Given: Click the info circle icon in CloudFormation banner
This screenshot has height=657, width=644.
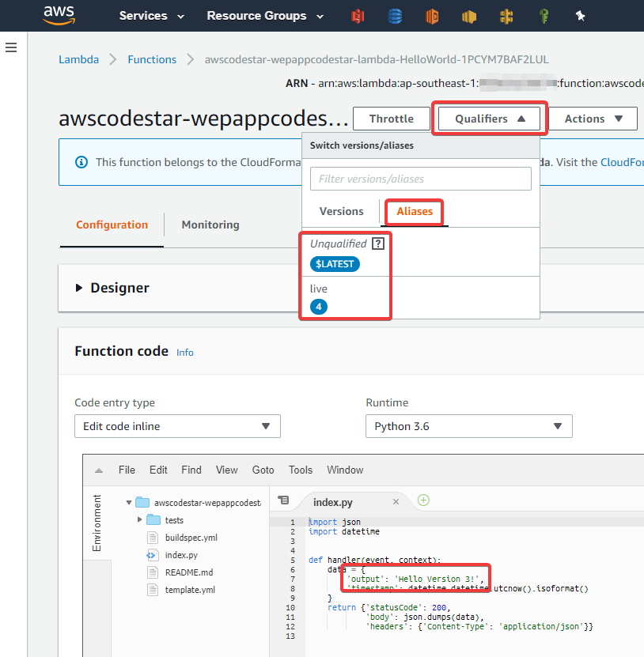Looking at the screenshot, I should [81, 162].
